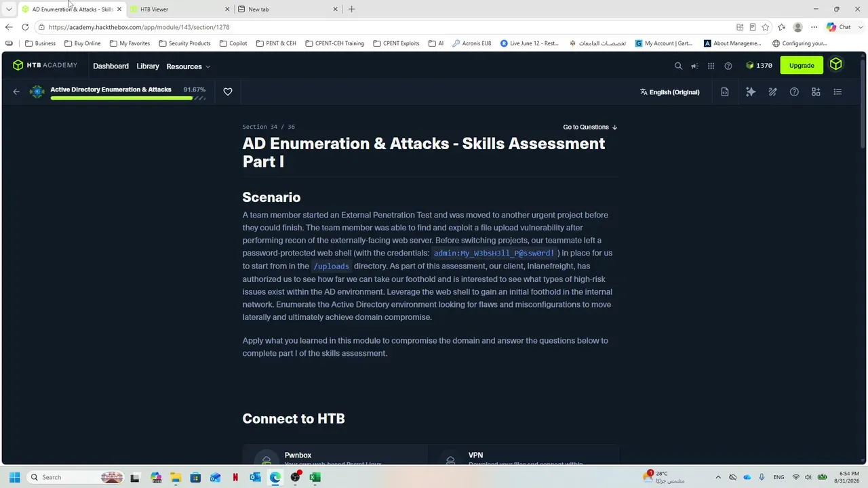Open the apps grid icon in header

[x=711, y=66]
